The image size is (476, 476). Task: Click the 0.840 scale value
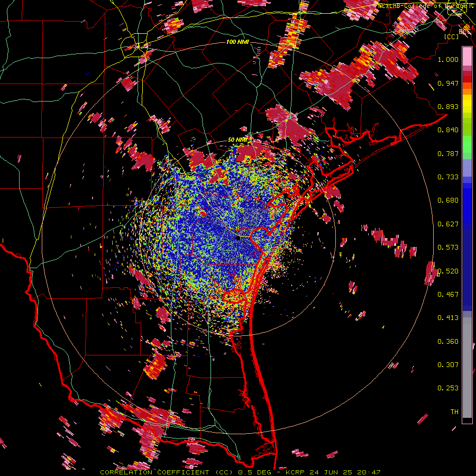point(448,130)
